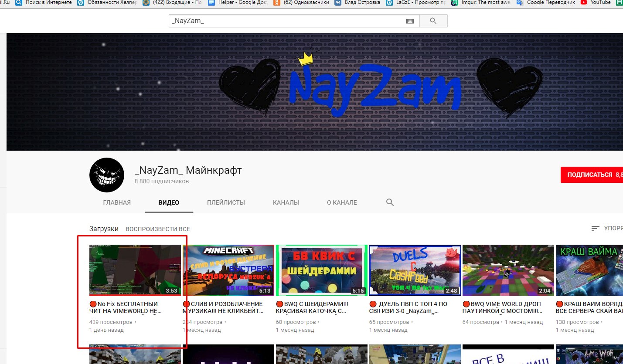The image size is (623, 364).
Task: Click title ДУЭЛЬ ПВП С ТОП 4 ПО СВ
Action: point(409,307)
